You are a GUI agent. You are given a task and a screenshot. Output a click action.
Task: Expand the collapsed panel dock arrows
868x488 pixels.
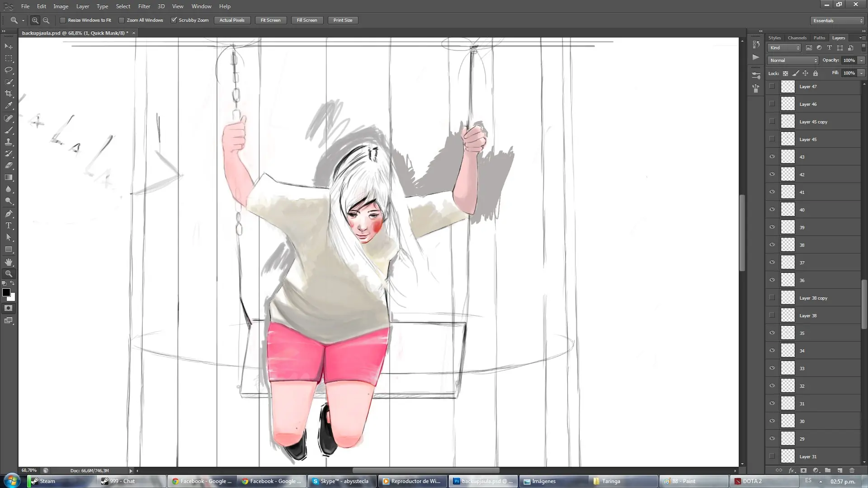pyautogui.click(x=760, y=31)
